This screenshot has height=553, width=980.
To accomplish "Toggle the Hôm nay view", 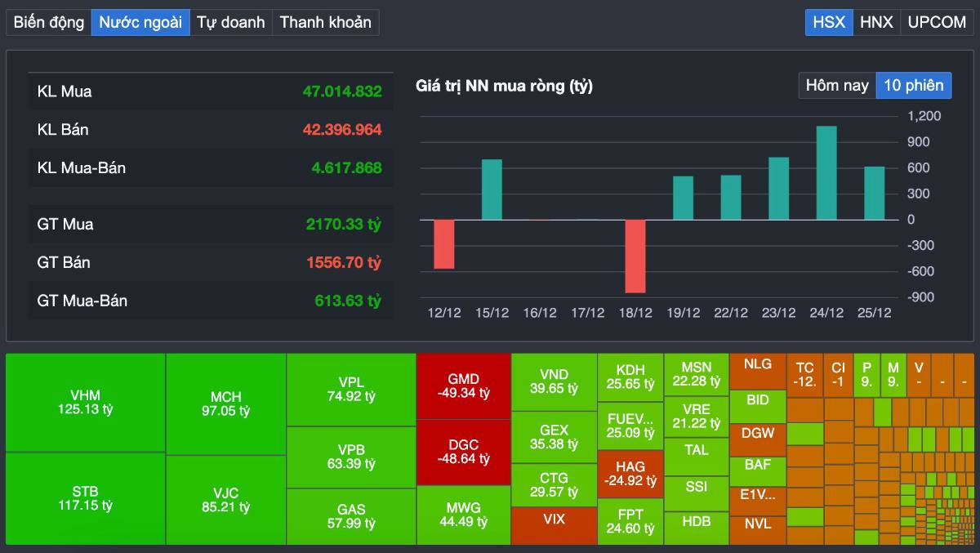I will pyautogui.click(x=836, y=85).
